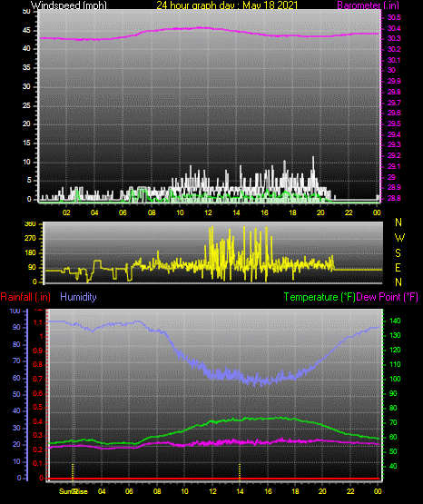423x504 pixels.
Task: Click the windspeed axis value 15
Action: point(26,143)
